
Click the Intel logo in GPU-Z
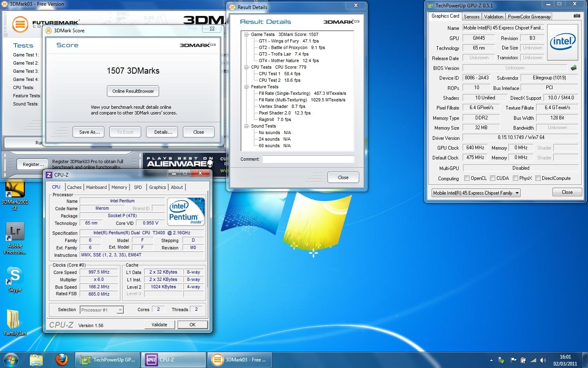563,43
